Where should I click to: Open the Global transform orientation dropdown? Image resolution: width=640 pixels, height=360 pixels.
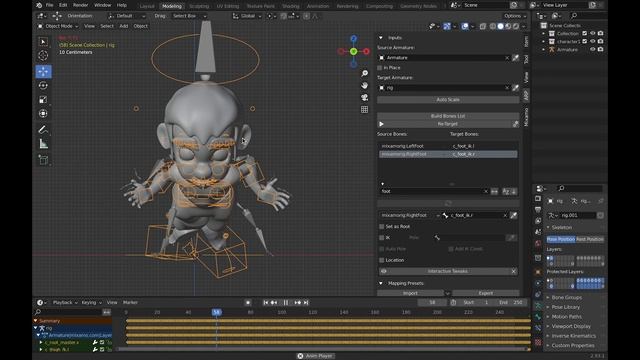click(247, 16)
